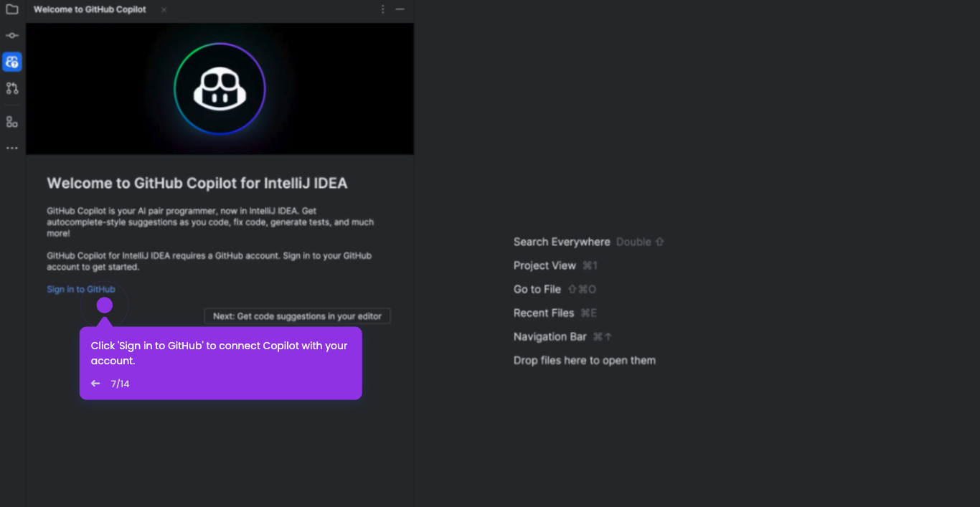Click the Project View hint text
This screenshot has height=507, width=980.
coord(545,266)
